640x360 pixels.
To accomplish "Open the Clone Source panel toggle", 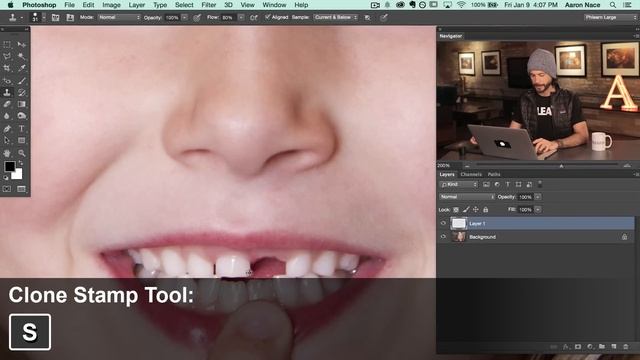I will click(70, 18).
